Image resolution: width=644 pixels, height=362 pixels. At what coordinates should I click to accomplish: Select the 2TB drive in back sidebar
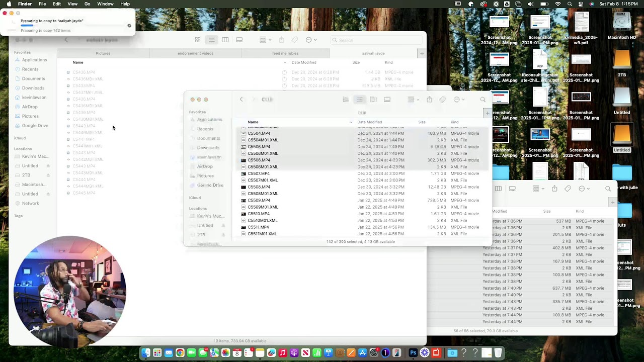(26, 175)
